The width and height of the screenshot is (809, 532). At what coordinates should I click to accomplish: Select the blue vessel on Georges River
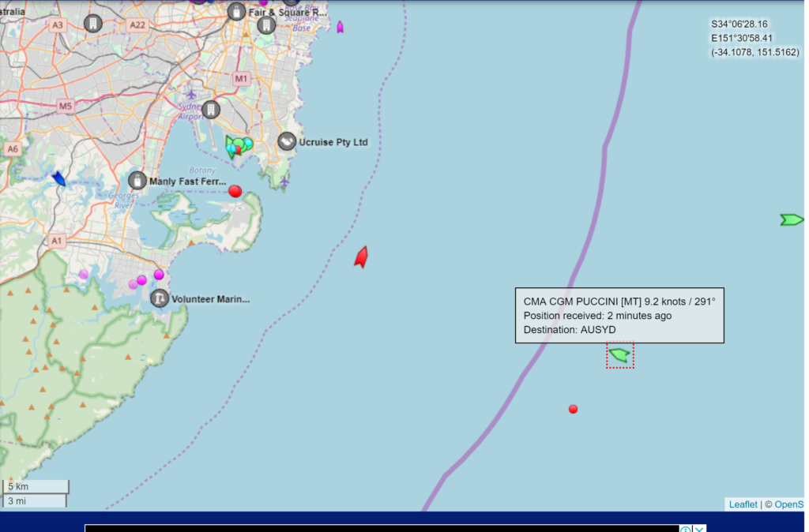[x=59, y=179]
